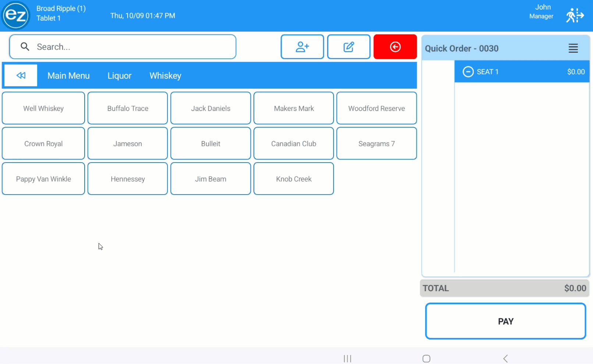This screenshot has height=364, width=593.
Task: Tap the Android recent apps icon
Action: 347,358
